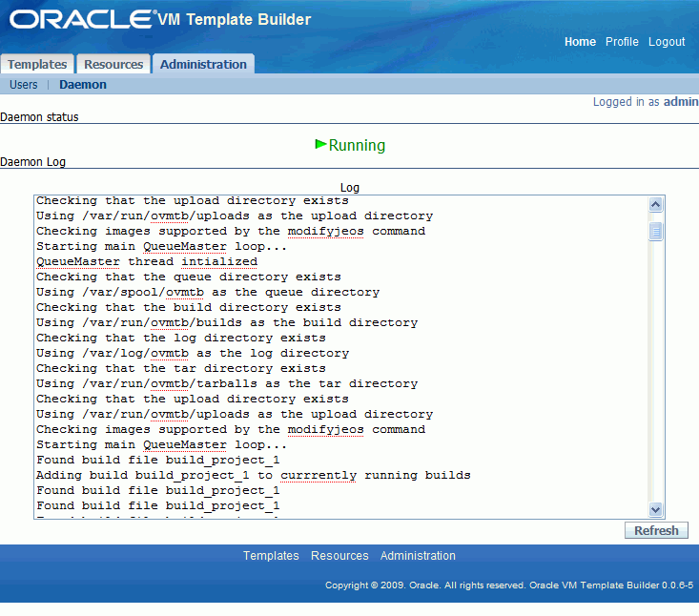Open Resources link in footer
The width and height of the screenshot is (699, 616).
[x=339, y=556]
